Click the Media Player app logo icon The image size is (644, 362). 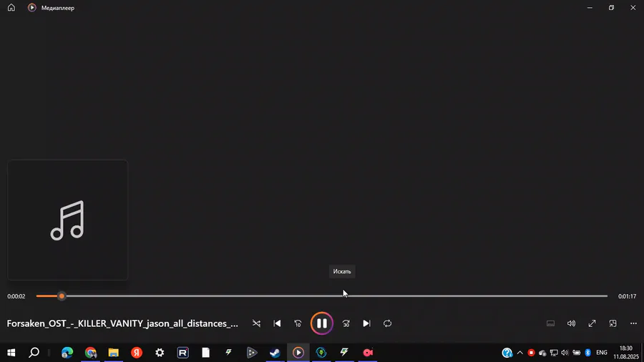pyautogui.click(x=32, y=7)
